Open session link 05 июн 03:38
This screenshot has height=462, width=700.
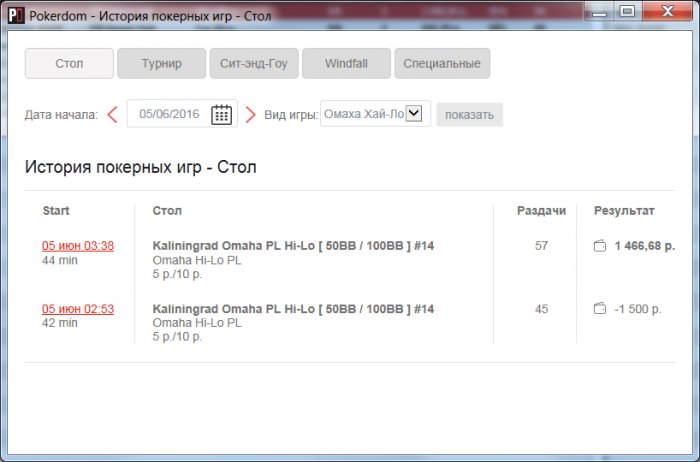(78, 246)
